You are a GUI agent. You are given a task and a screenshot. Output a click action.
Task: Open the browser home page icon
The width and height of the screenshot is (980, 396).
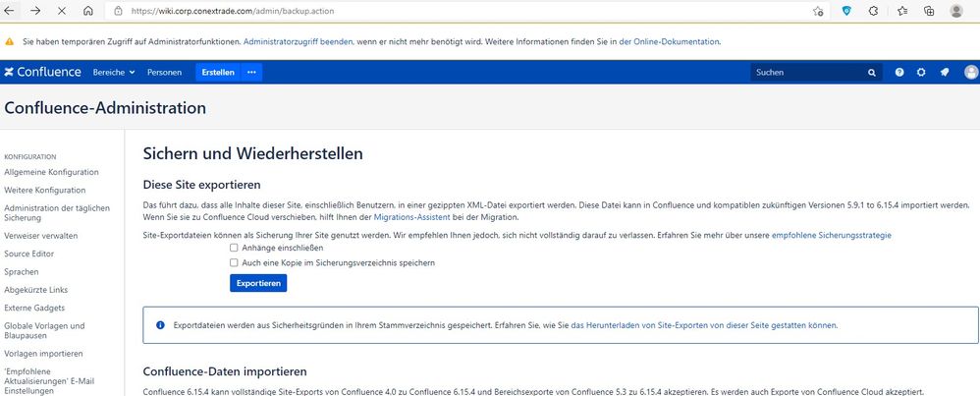point(88,11)
